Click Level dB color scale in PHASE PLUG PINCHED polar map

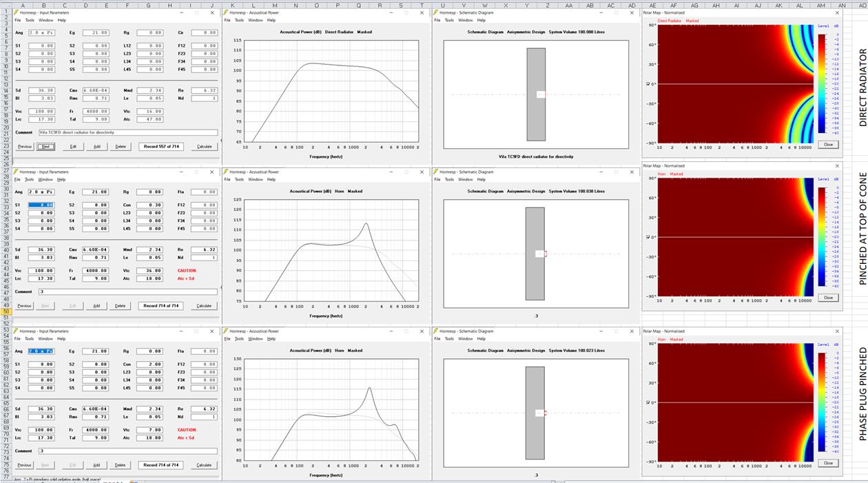(821, 403)
